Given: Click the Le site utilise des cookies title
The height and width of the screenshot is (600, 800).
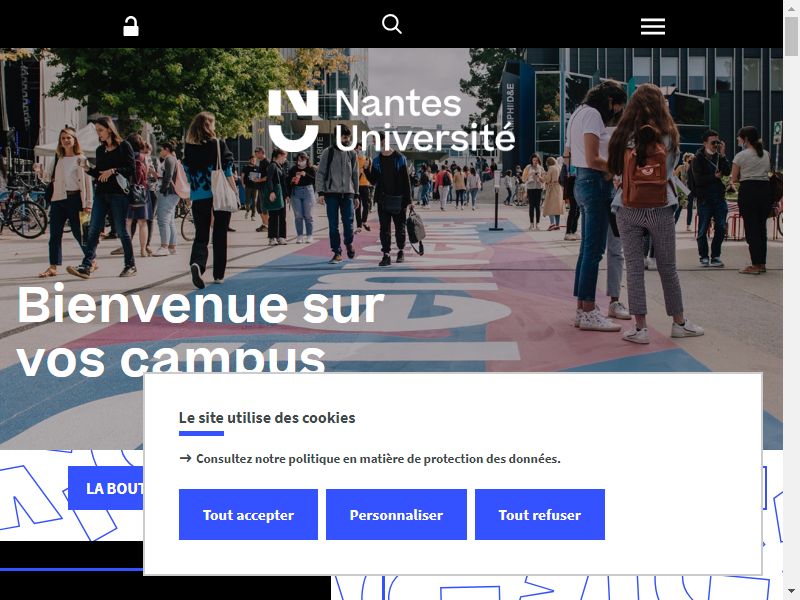Looking at the screenshot, I should (x=267, y=418).
